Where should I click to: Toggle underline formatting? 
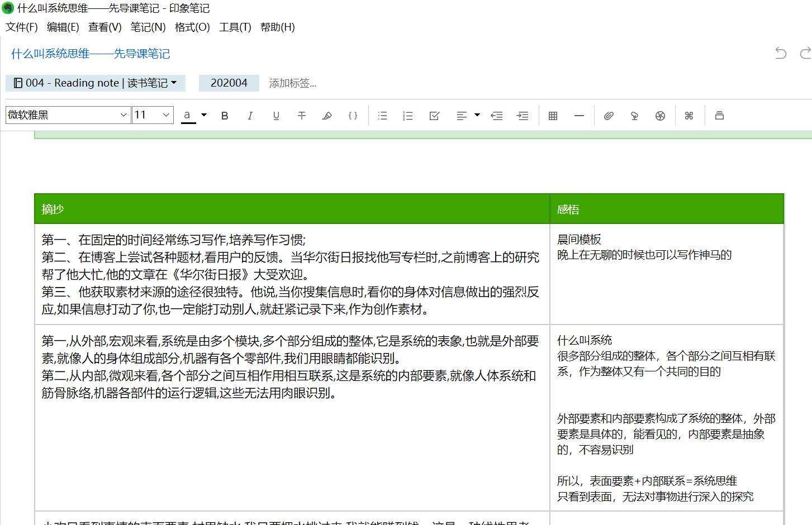pos(276,116)
